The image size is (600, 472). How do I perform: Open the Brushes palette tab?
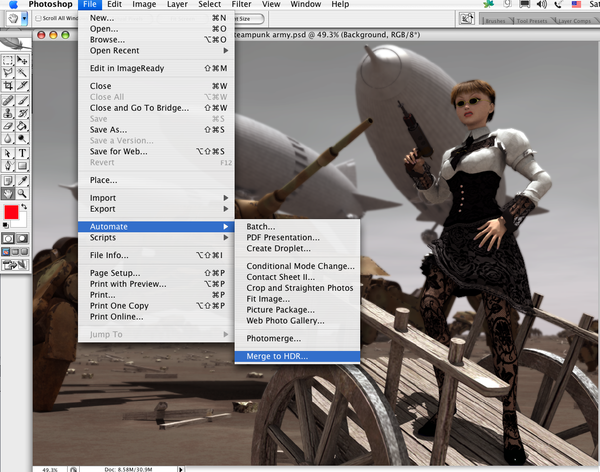coord(495,21)
